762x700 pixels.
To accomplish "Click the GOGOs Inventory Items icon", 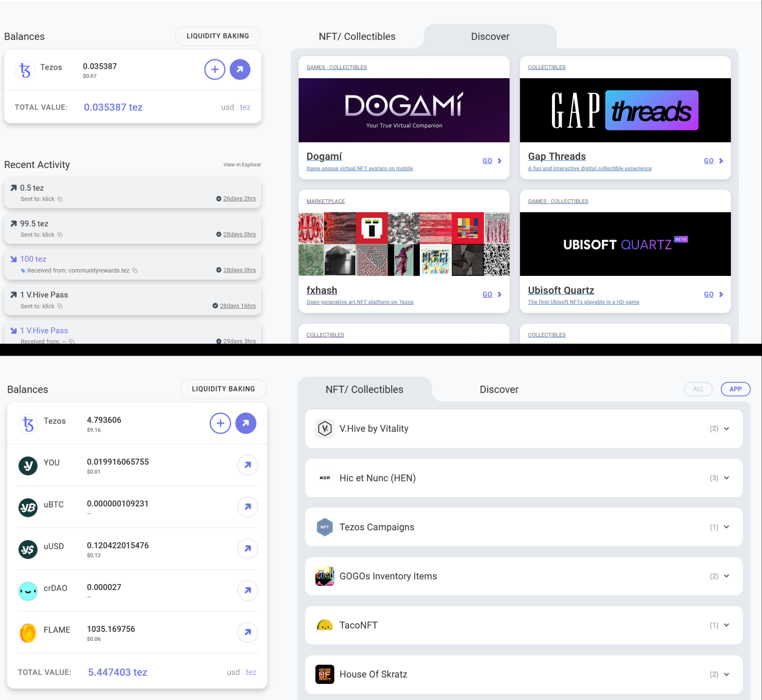I will (325, 576).
